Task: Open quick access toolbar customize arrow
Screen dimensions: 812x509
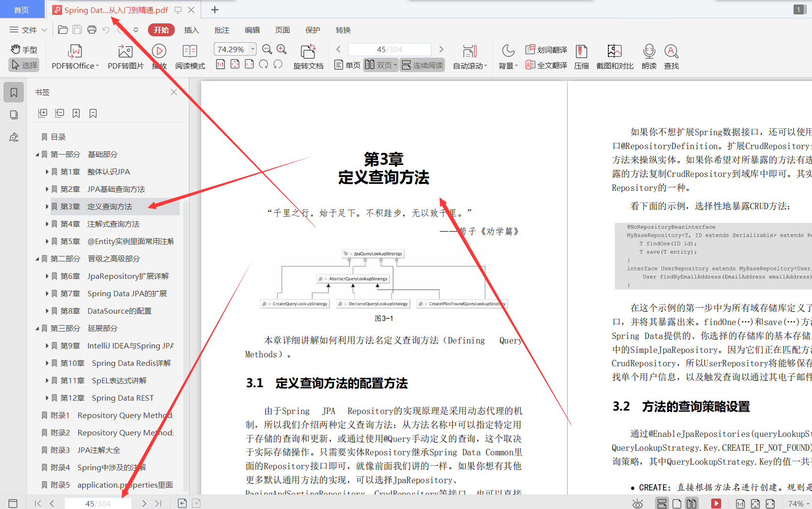Action: [x=136, y=30]
